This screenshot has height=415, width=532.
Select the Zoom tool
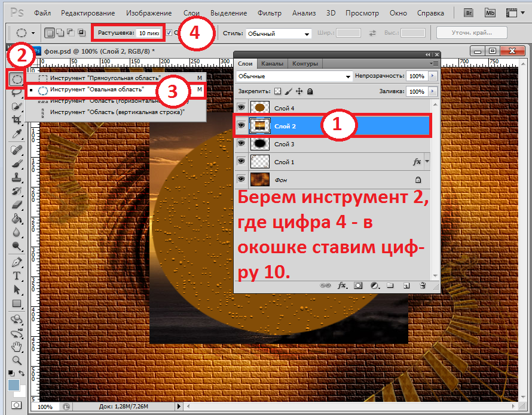click(17, 360)
